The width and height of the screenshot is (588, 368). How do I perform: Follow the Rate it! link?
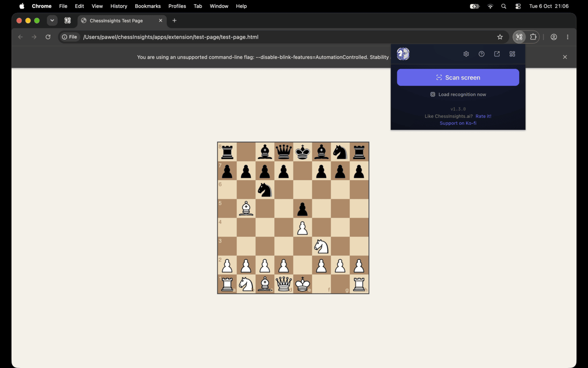pos(483,116)
